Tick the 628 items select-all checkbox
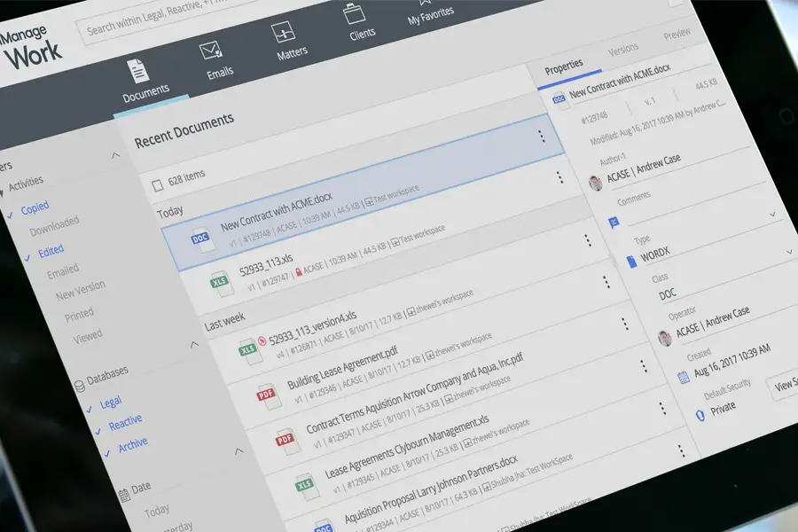The height and width of the screenshot is (532, 798). tap(157, 184)
